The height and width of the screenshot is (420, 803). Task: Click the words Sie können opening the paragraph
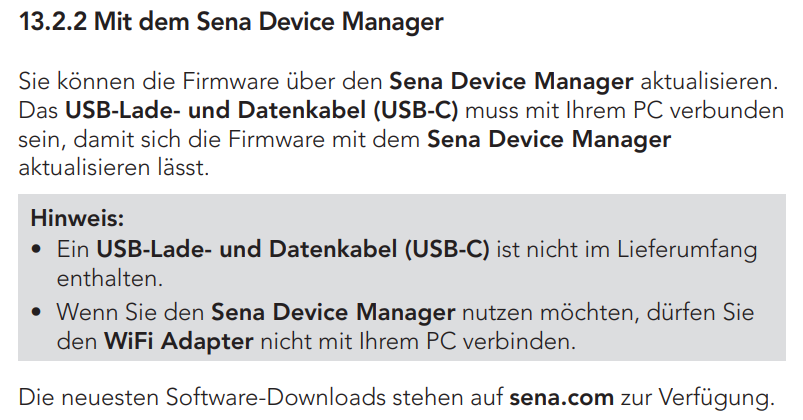[68, 79]
